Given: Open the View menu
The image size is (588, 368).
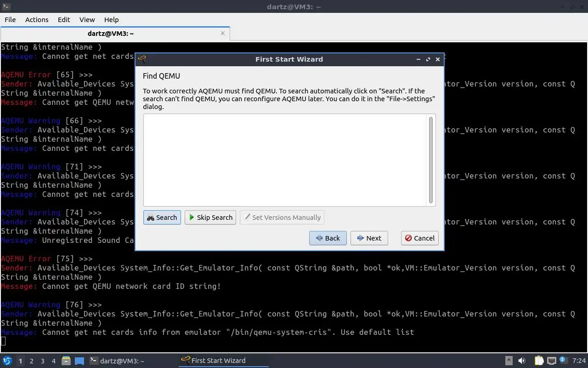Looking at the screenshot, I should [x=87, y=20].
